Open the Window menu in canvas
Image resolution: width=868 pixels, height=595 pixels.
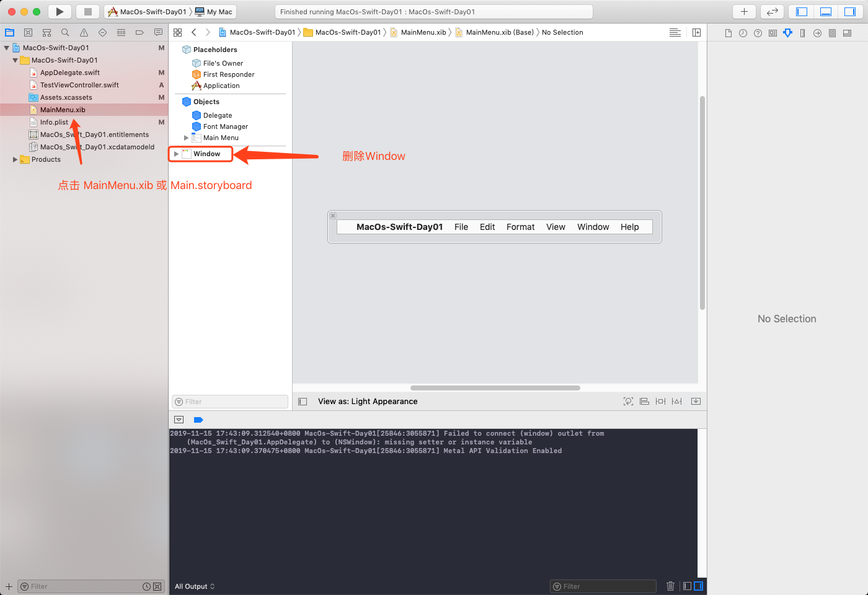coord(593,227)
